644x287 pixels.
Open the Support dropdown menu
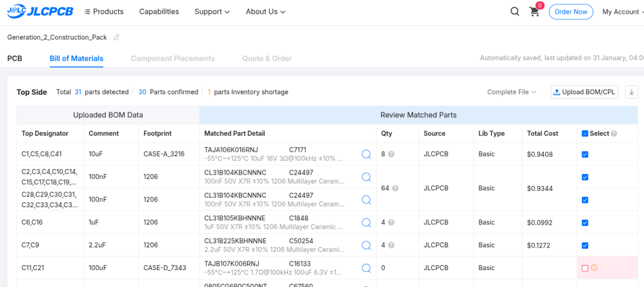pos(212,11)
